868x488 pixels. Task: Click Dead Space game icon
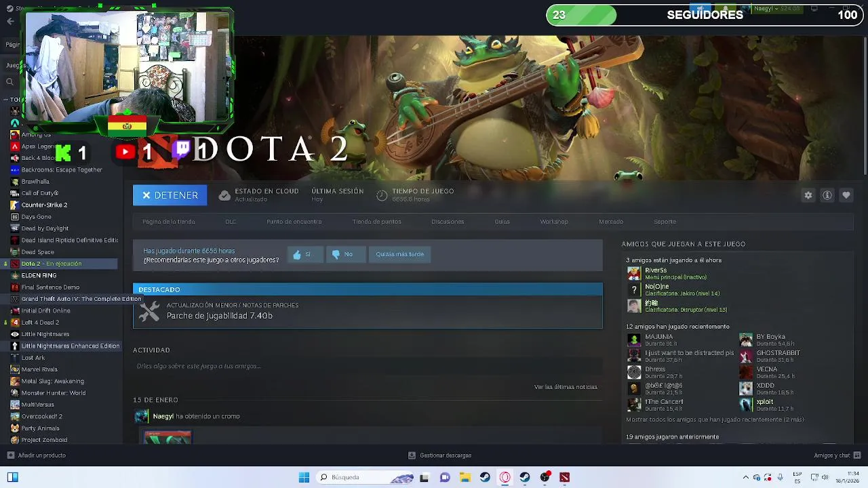[x=15, y=252]
